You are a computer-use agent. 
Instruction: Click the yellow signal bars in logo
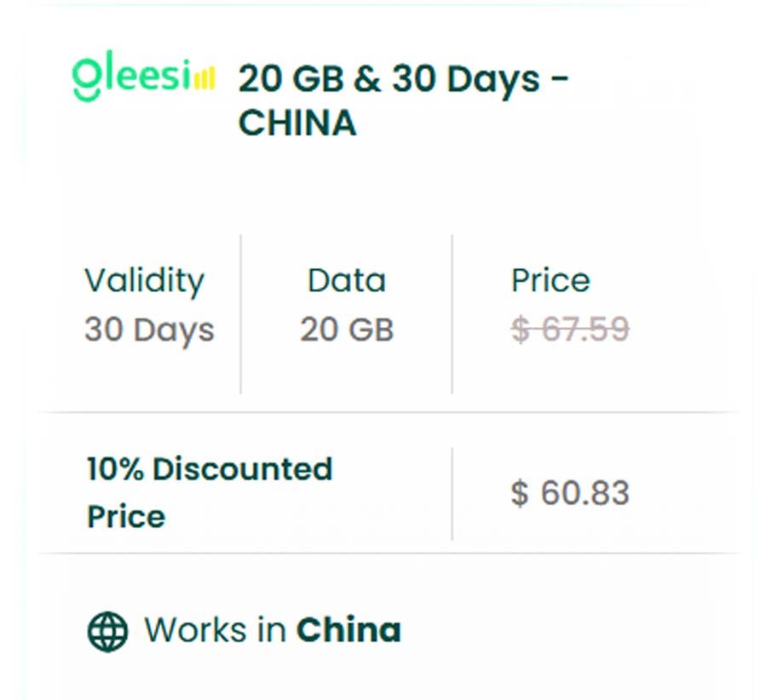click(x=204, y=80)
